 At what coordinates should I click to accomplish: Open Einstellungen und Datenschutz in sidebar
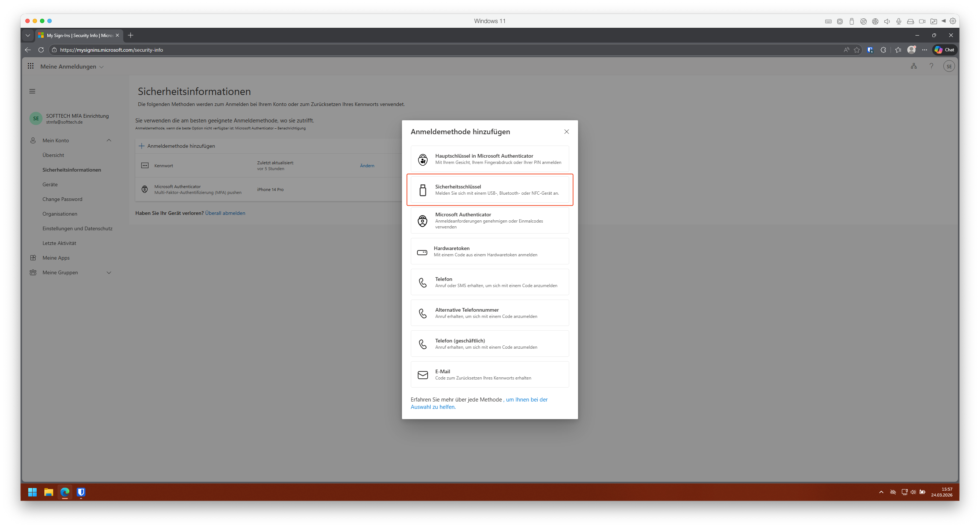click(x=77, y=229)
